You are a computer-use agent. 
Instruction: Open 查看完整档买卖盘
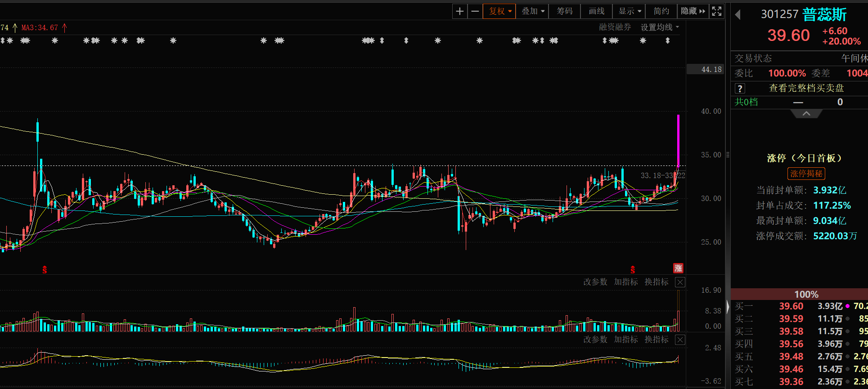click(x=806, y=88)
